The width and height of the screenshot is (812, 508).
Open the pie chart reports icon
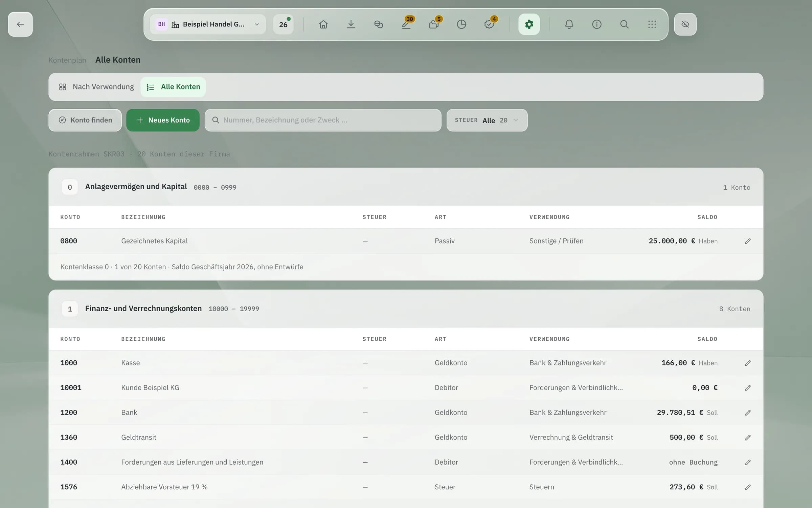tap(461, 24)
